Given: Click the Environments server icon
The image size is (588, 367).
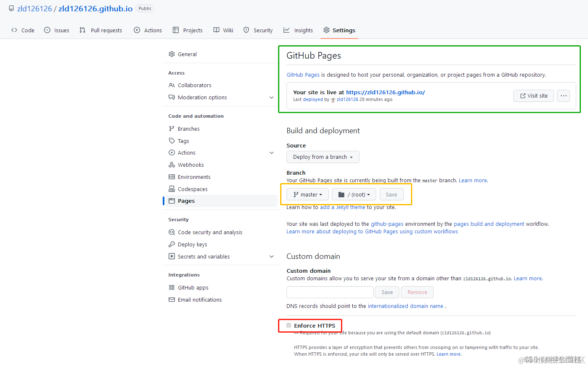Looking at the screenshot, I should (x=172, y=177).
